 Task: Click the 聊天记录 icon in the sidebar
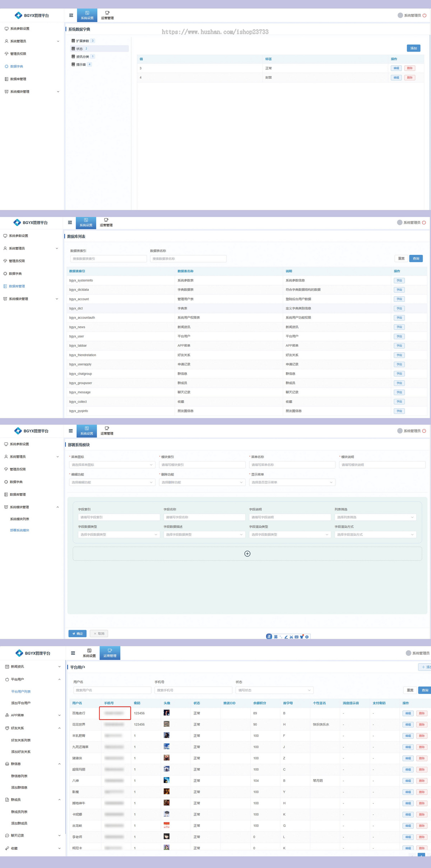click(7, 835)
